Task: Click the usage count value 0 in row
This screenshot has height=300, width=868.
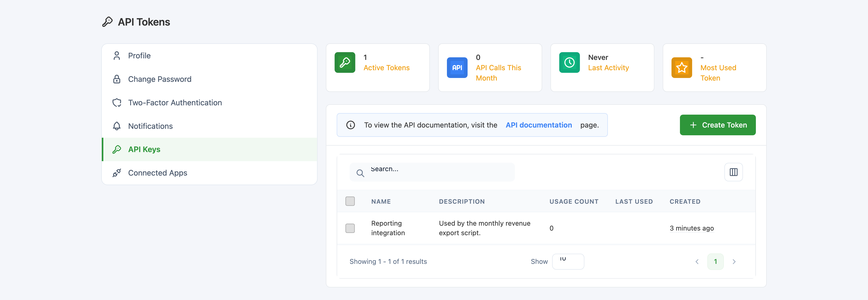Action: click(x=551, y=228)
